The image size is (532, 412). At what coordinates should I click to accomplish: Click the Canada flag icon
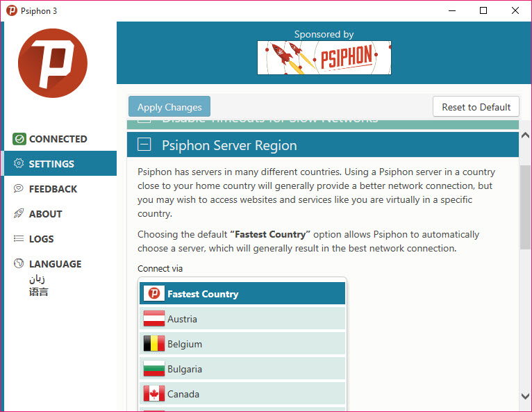point(154,394)
